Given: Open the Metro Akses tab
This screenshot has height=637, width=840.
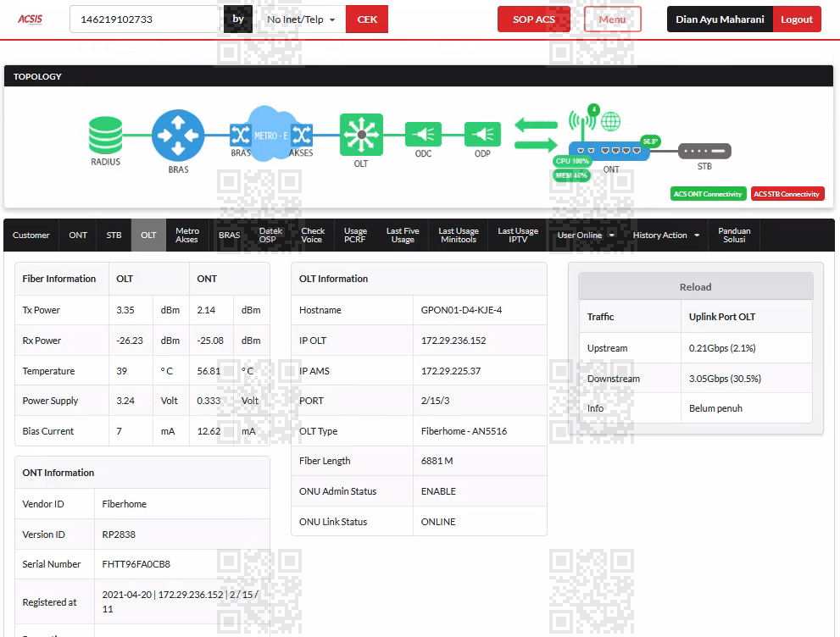Looking at the screenshot, I should 187,235.
